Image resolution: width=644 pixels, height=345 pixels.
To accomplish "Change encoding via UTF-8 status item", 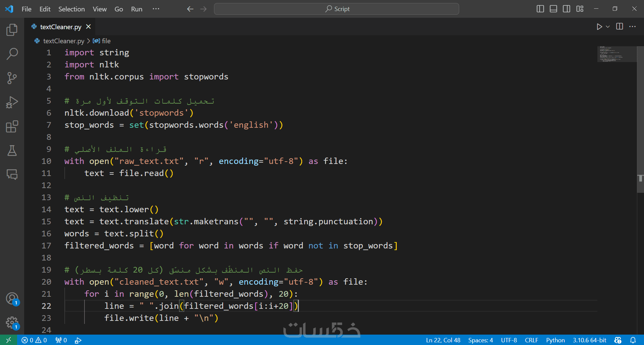I will [509, 340].
